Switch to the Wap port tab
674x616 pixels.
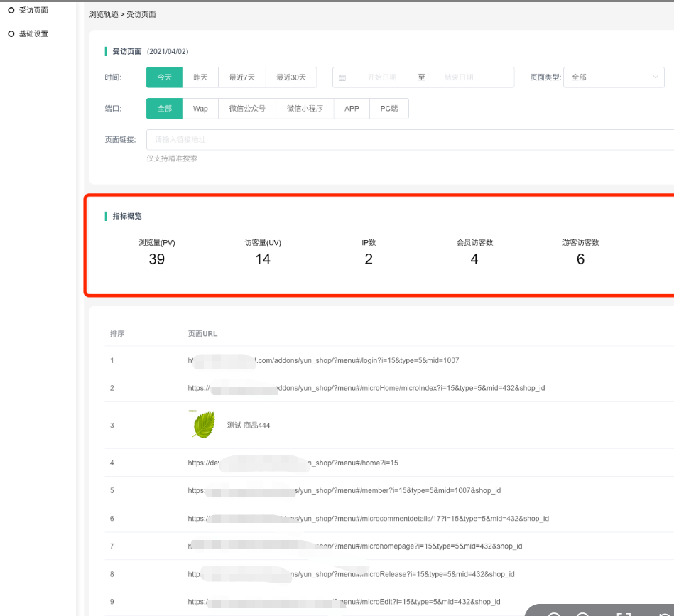tap(200, 109)
